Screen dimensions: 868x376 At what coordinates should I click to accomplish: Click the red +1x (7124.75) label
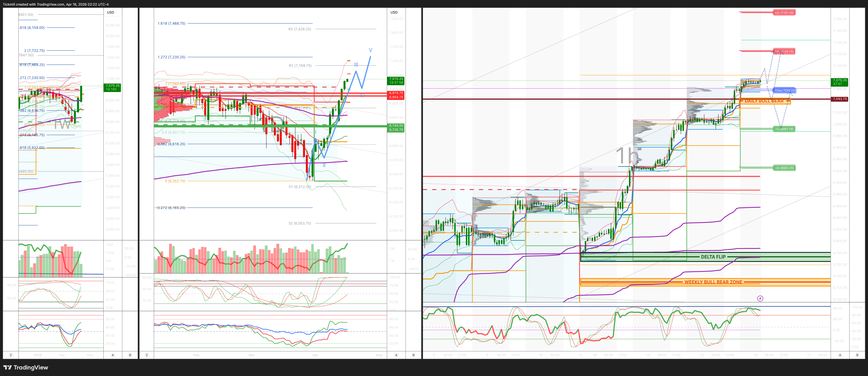point(784,52)
